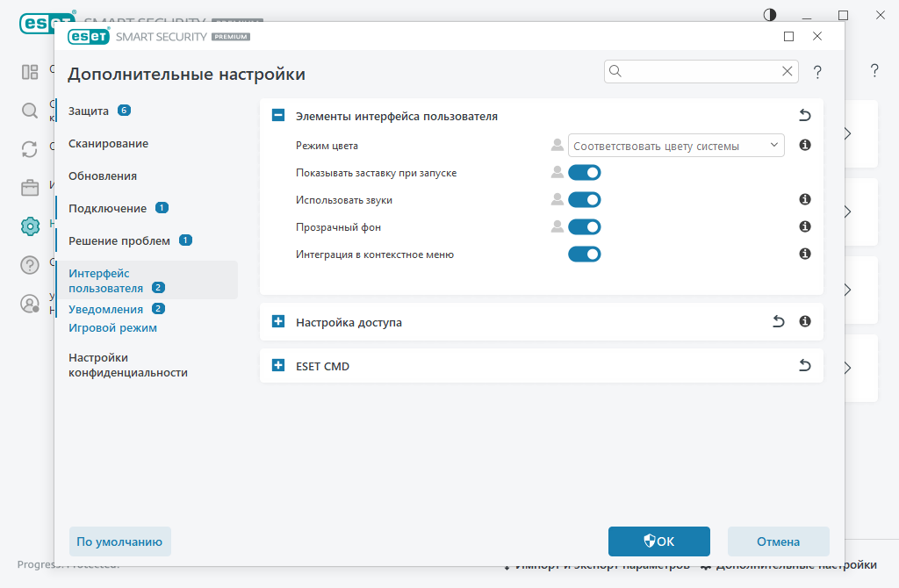Screen dimensions: 899x588
Task: Confirm settings with OK button
Action: point(658,541)
